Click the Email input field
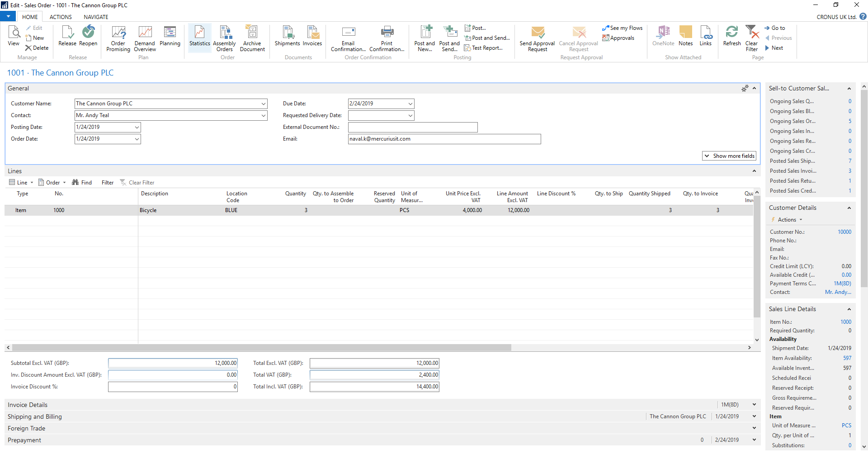The image size is (868, 454). [x=444, y=139]
